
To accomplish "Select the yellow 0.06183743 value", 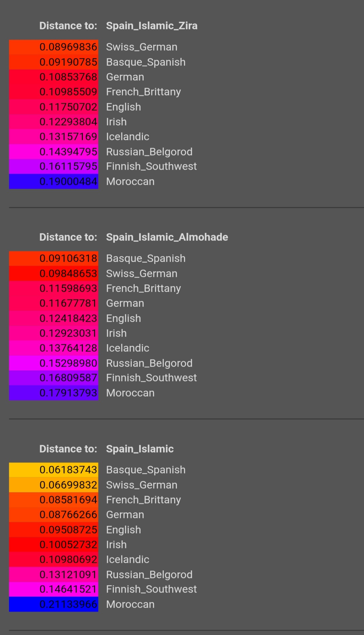I will coord(54,470).
